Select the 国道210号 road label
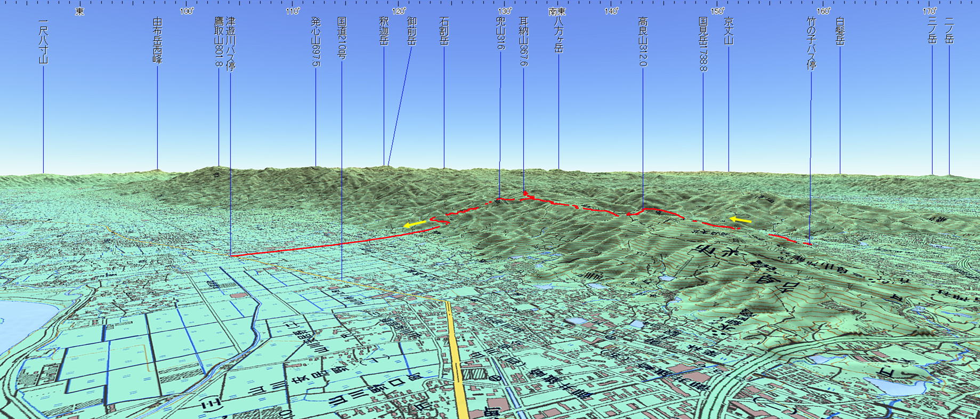The image size is (980, 419). coord(342,38)
